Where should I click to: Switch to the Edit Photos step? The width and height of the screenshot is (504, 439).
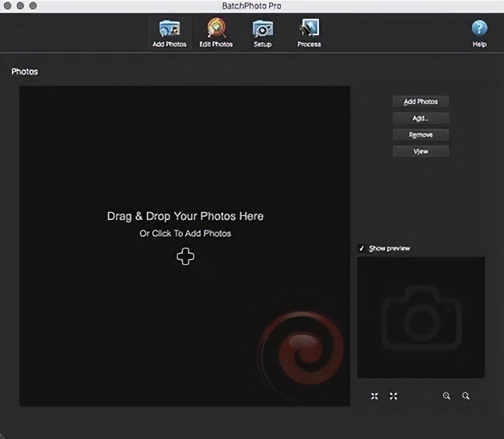216,33
